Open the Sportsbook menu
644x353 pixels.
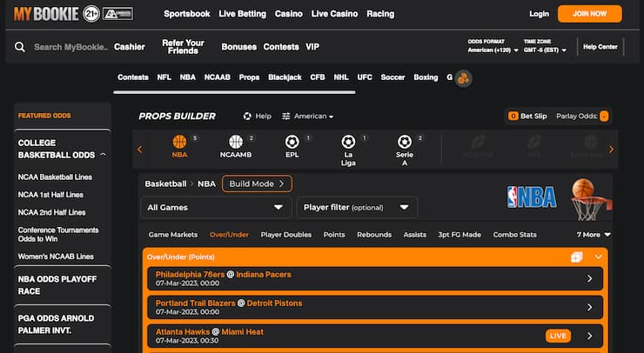187,14
